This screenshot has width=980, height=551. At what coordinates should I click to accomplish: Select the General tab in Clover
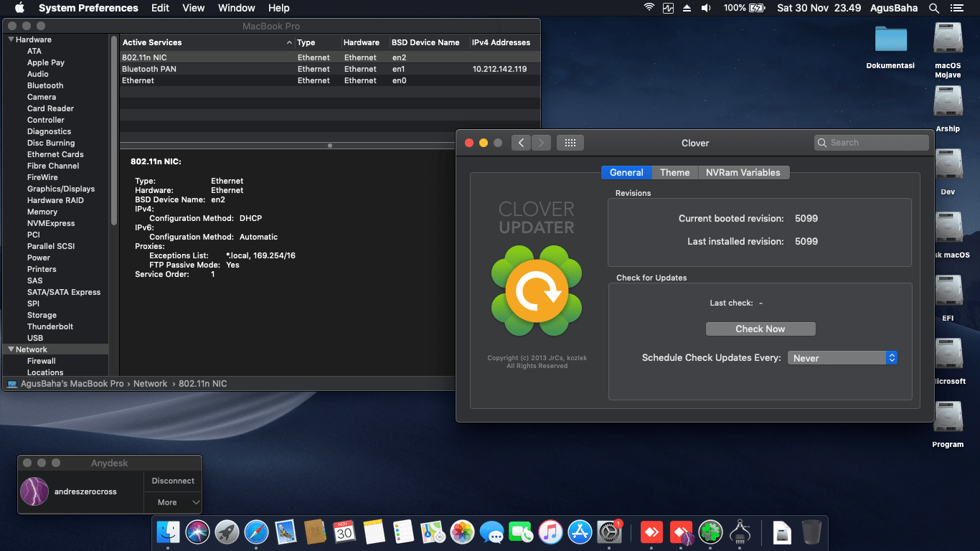[626, 172]
